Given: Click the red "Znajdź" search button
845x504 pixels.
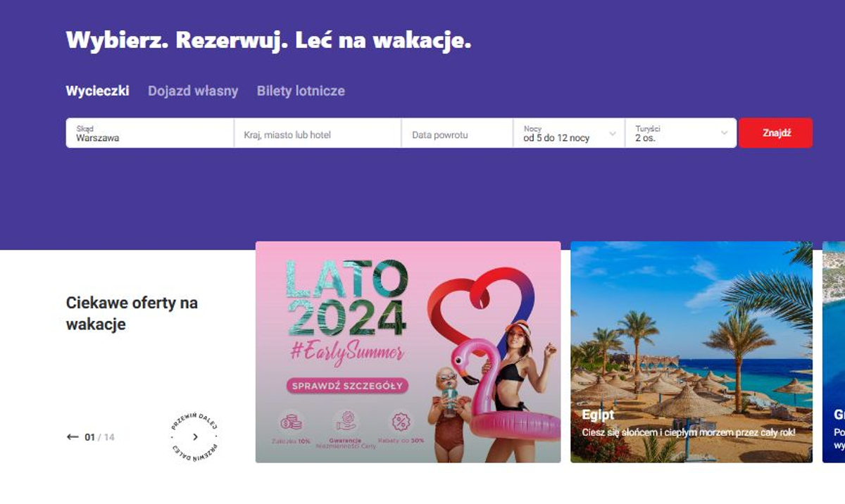Looking at the screenshot, I should tap(775, 132).
